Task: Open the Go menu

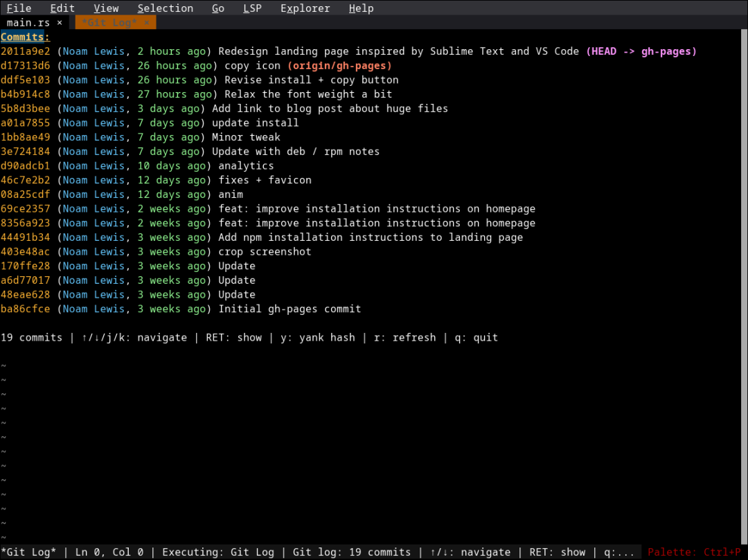Action: click(x=217, y=8)
